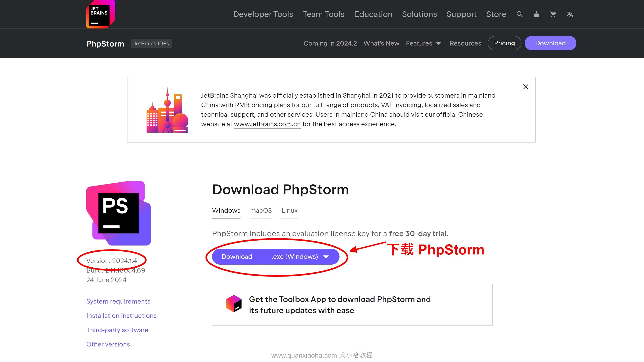Open Support menu
The height and width of the screenshot is (362, 644).
[461, 14]
